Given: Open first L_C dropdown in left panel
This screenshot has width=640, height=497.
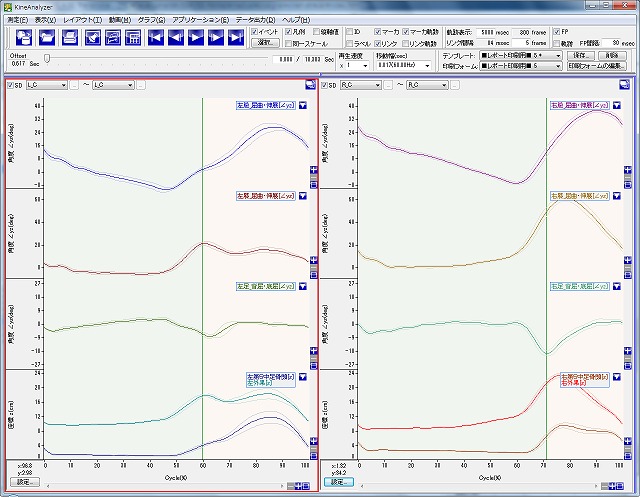Looking at the screenshot, I should (x=47, y=85).
